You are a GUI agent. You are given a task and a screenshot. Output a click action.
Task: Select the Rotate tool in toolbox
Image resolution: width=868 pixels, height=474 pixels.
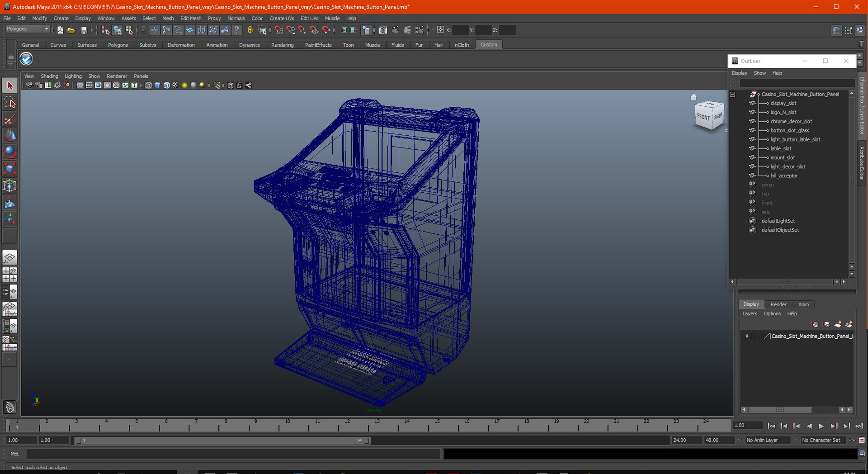click(x=9, y=152)
